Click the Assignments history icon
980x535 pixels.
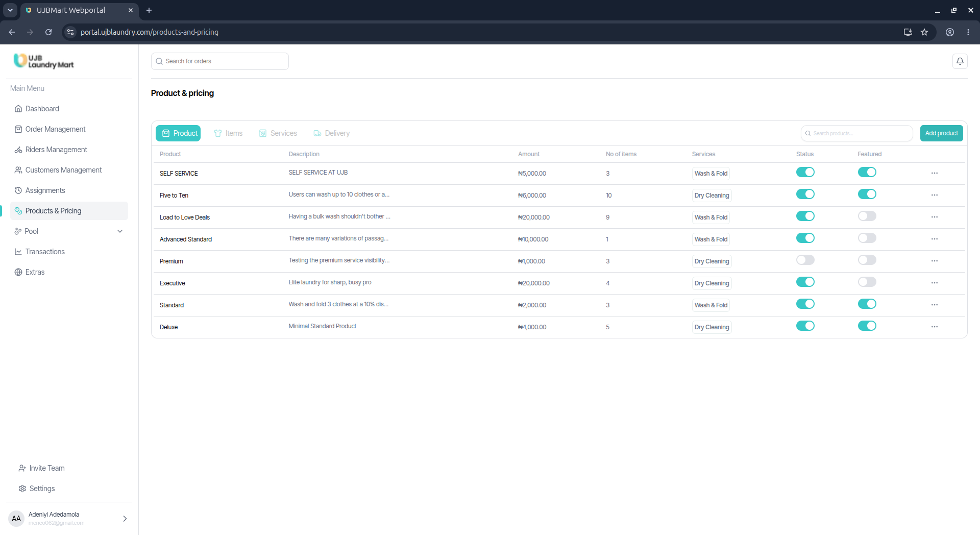(x=18, y=190)
